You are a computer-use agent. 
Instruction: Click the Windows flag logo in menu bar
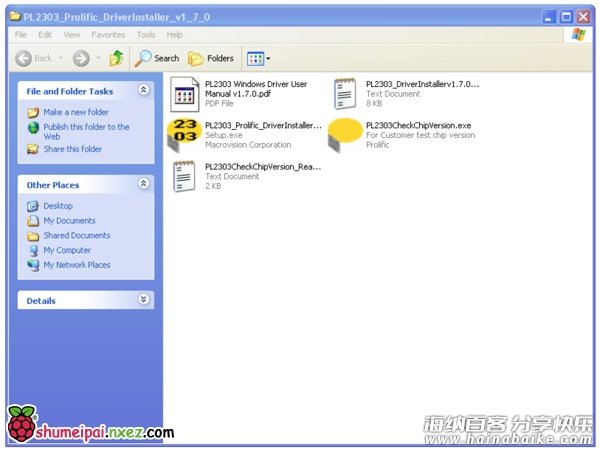click(578, 35)
